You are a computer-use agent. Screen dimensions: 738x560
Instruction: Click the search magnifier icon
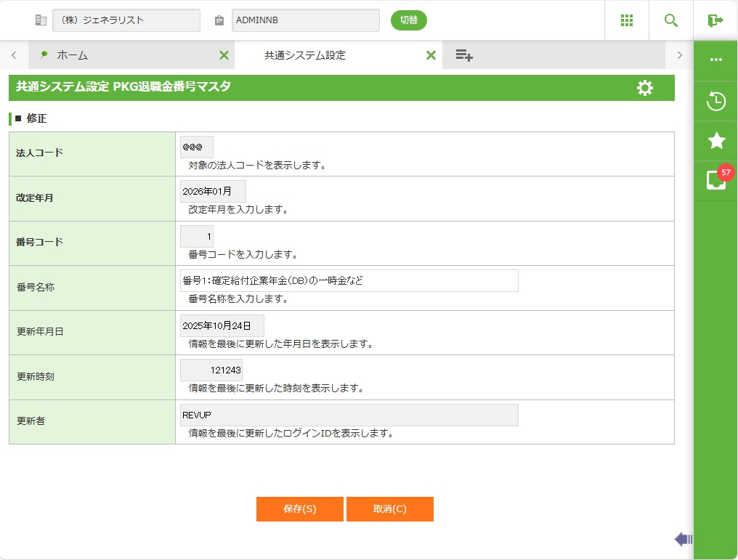click(671, 20)
